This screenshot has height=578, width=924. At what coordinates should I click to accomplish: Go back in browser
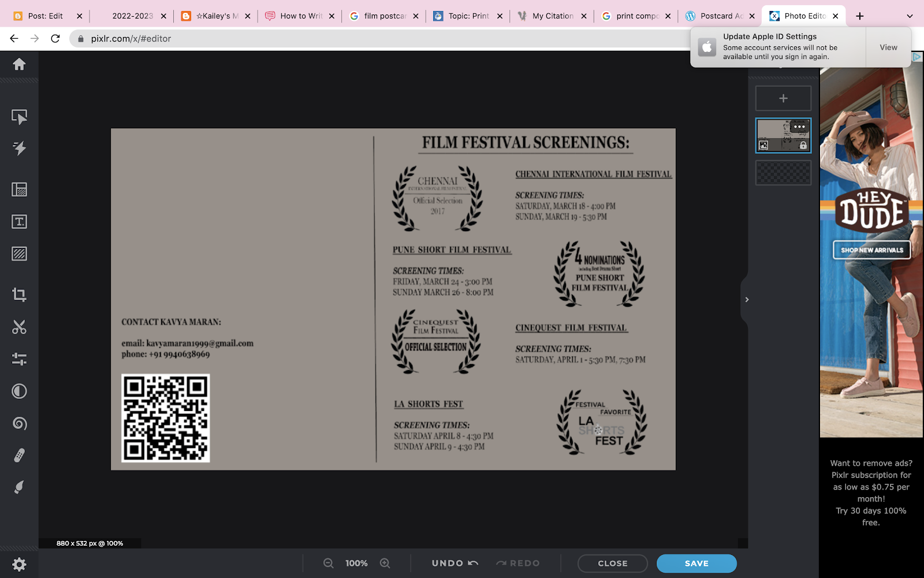click(14, 39)
